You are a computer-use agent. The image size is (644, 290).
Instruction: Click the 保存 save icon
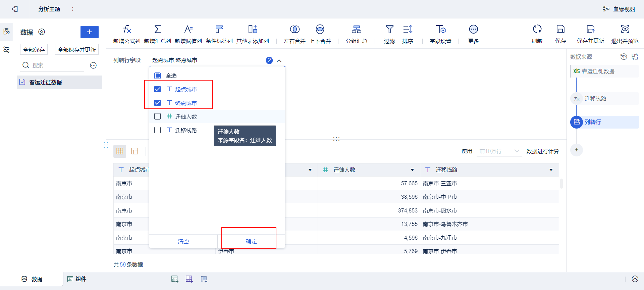560,29
